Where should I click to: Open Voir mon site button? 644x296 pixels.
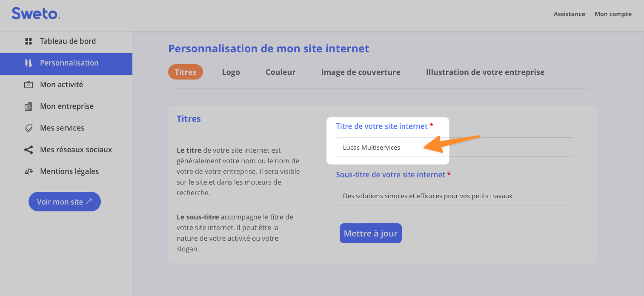point(65,202)
